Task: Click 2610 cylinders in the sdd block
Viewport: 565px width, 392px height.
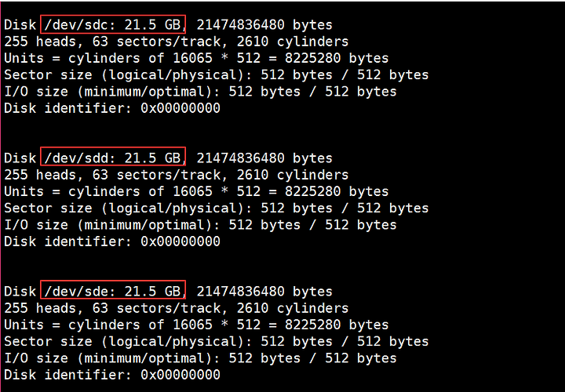Action: tap(293, 175)
